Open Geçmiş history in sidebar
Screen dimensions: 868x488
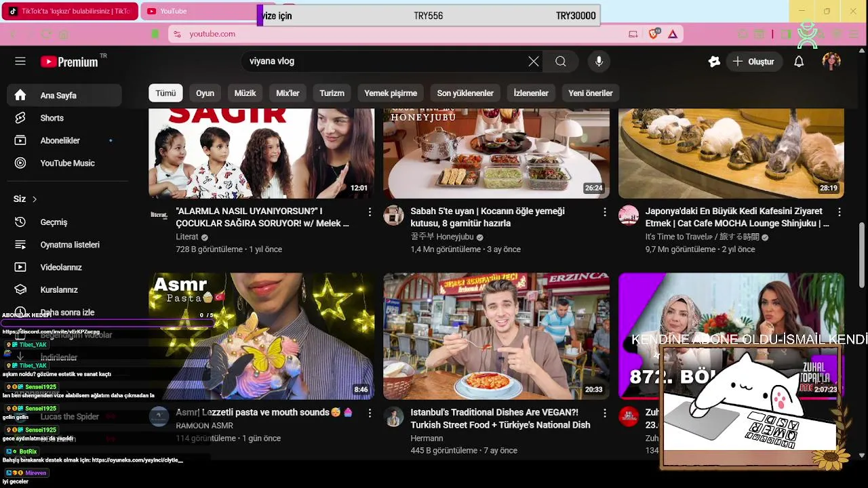[x=64, y=222]
